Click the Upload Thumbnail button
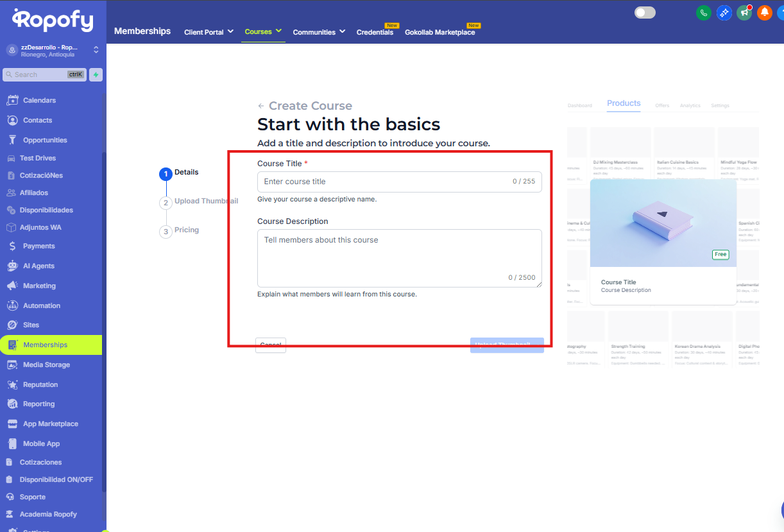This screenshot has height=532, width=784. pos(507,345)
